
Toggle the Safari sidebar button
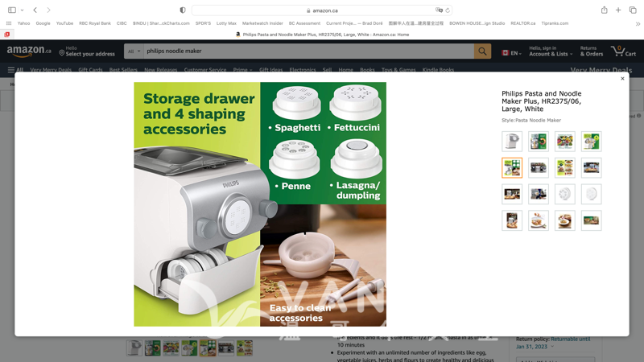click(x=12, y=10)
